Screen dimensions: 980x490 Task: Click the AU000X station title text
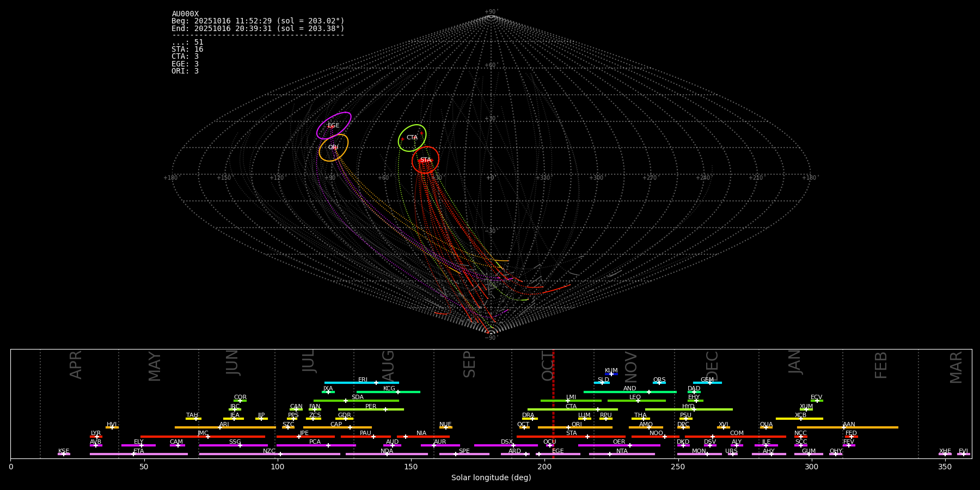click(x=185, y=14)
